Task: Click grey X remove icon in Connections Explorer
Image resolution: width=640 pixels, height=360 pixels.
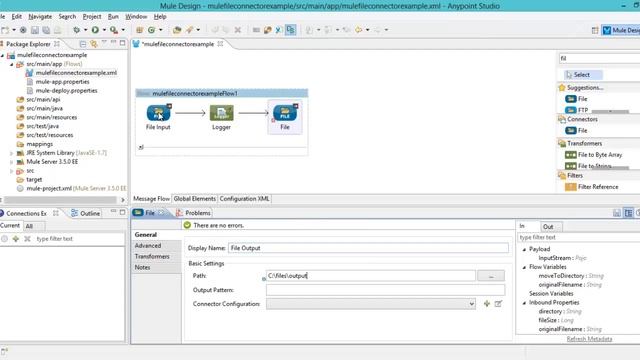Action: tap(27, 239)
